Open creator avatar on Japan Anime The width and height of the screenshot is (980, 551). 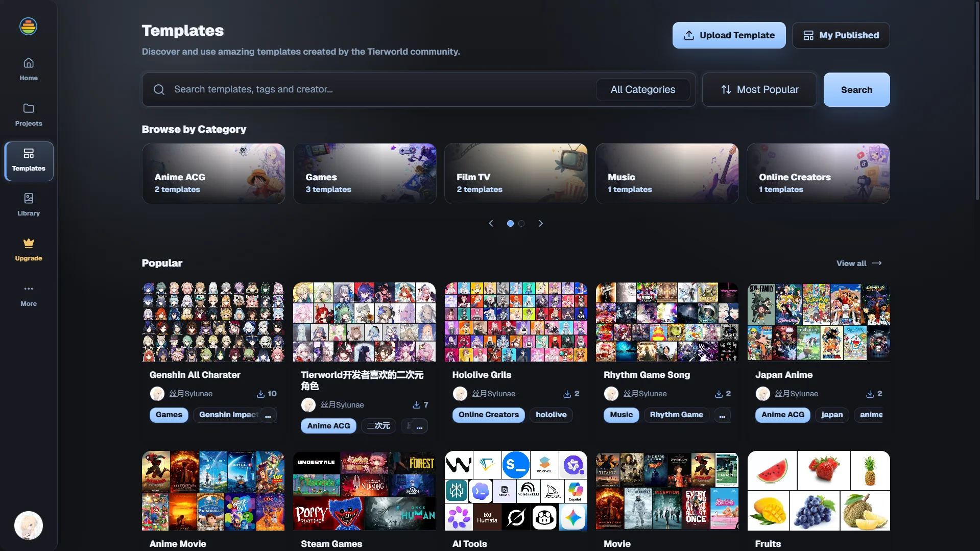pyautogui.click(x=763, y=394)
